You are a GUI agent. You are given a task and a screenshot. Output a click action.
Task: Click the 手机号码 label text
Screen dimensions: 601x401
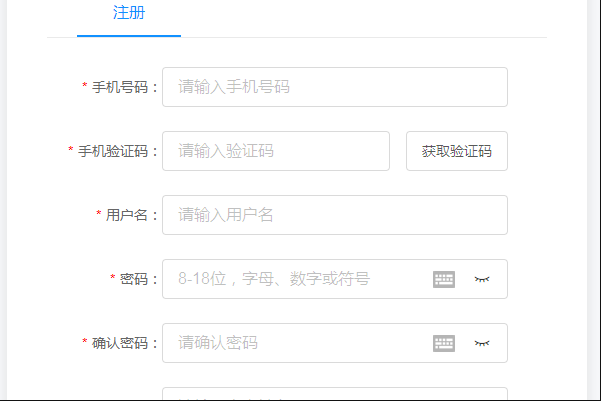click(120, 87)
